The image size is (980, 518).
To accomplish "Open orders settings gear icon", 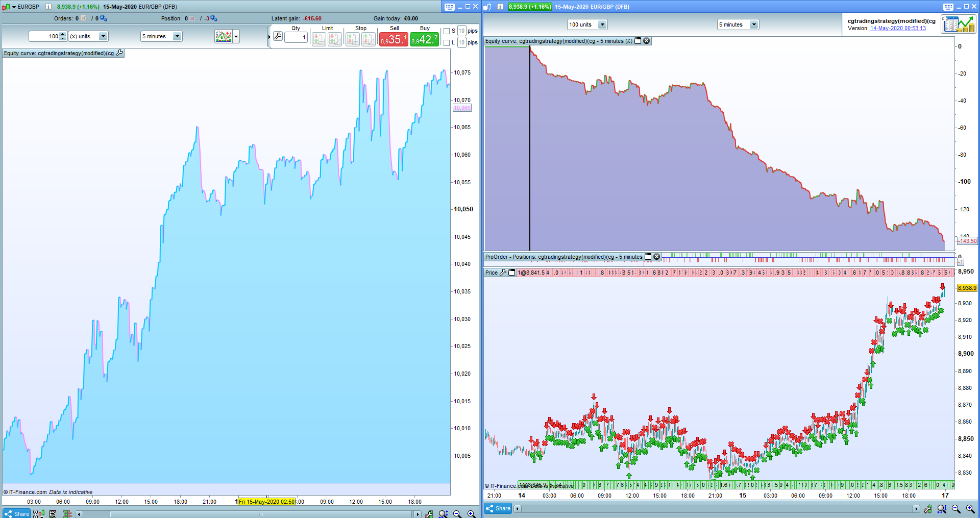I will [x=103, y=18].
